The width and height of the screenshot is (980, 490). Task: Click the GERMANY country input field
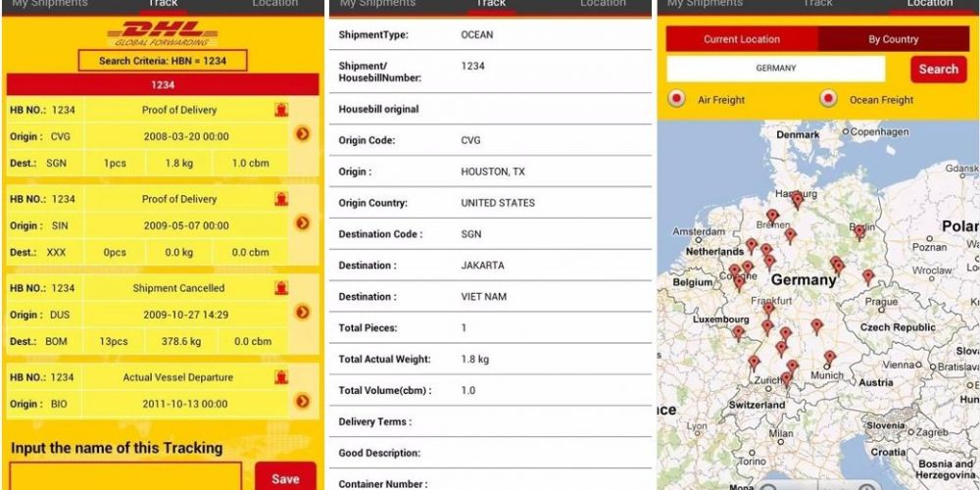[x=775, y=69]
